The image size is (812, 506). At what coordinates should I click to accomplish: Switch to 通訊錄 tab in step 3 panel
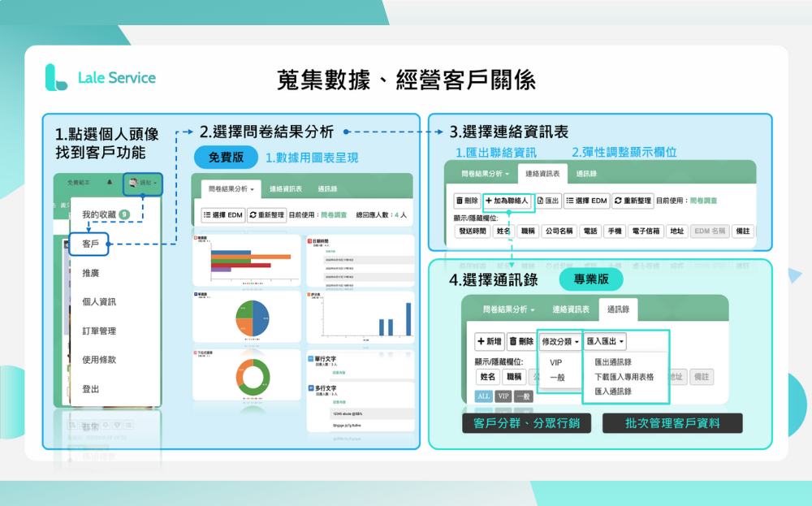pyautogui.click(x=586, y=174)
